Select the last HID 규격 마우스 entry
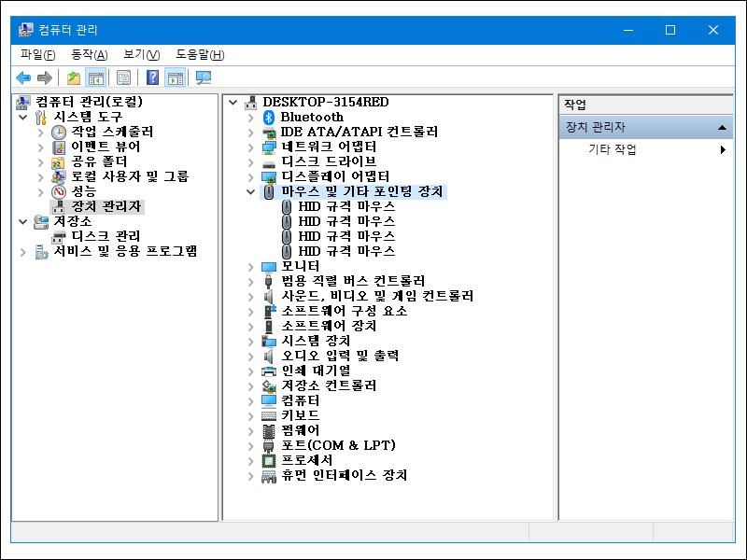The image size is (747, 560). [x=346, y=251]
